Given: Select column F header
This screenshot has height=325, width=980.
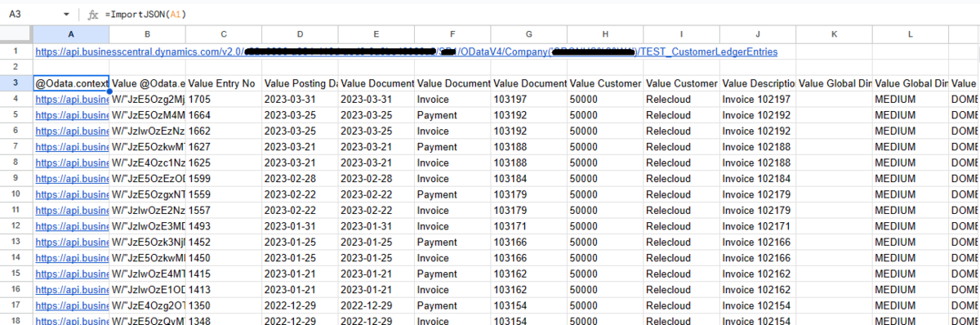Looking at the screenshot, I should pyautogui.click(x=452, y=34).
